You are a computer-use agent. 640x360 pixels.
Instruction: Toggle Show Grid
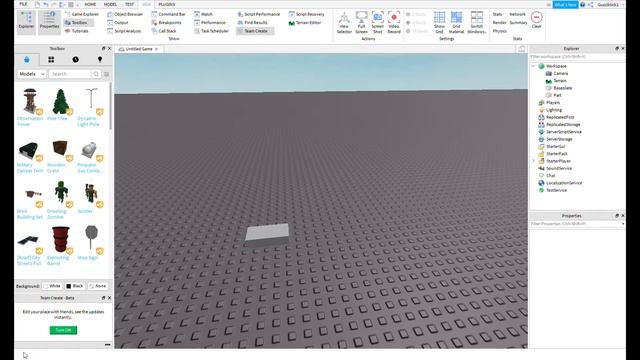pos(439,22)
